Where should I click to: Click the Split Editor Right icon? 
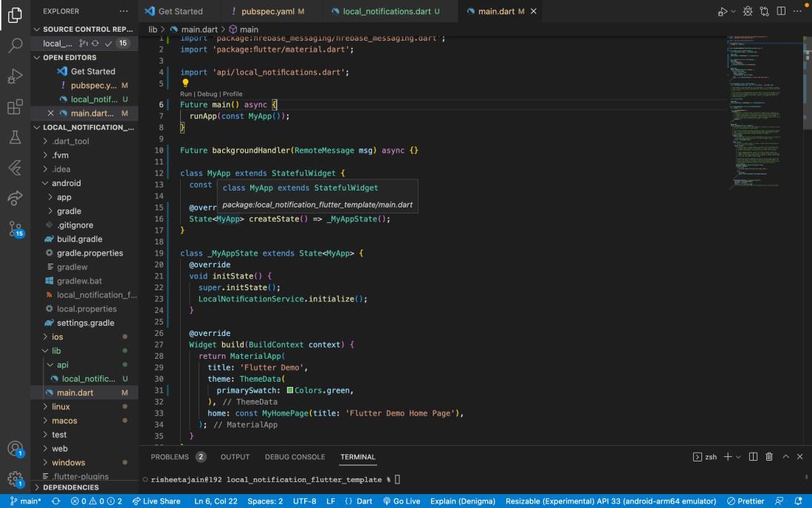pos(782,11)
